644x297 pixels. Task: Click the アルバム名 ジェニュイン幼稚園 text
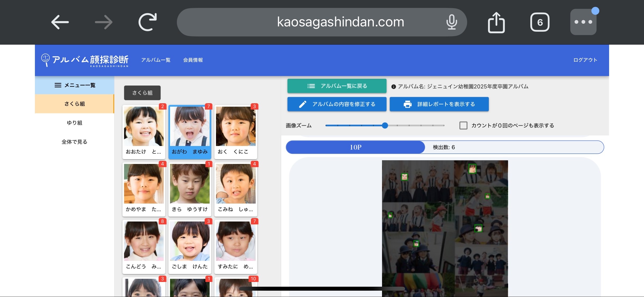(463, 87)
